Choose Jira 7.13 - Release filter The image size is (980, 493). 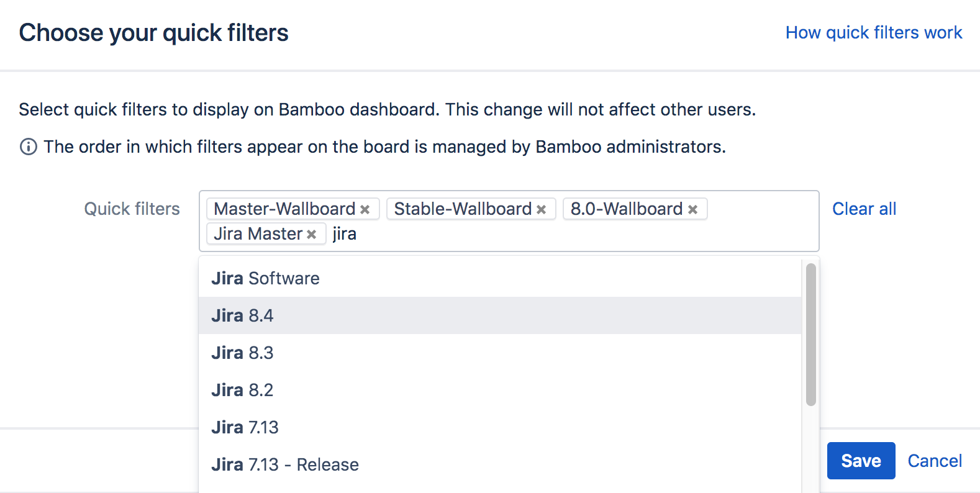[x=284, y=464]
